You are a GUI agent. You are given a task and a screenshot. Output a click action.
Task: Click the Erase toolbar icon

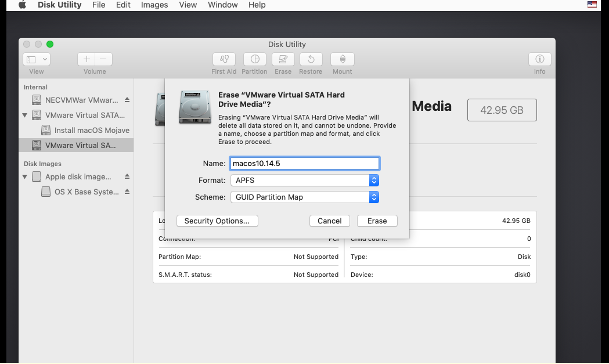283,59
